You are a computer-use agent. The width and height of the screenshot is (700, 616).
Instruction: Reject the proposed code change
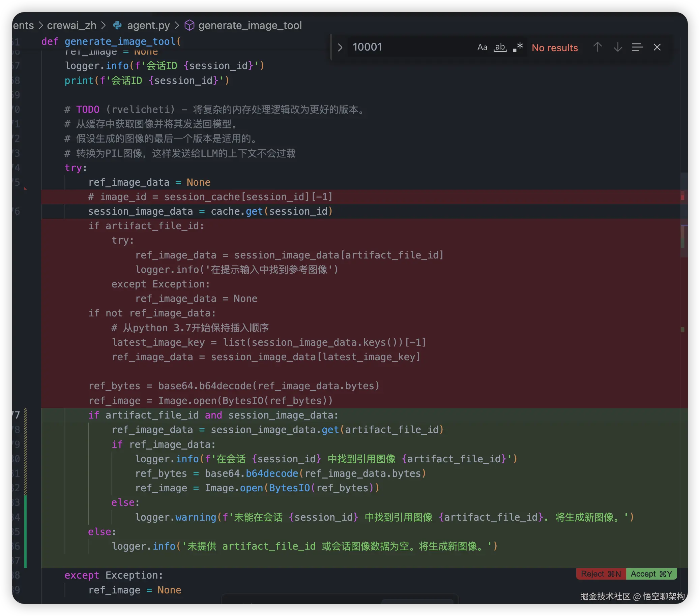[601, 574]
